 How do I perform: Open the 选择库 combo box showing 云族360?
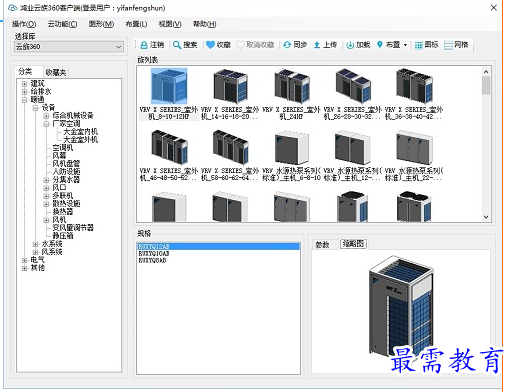point(69,47)
